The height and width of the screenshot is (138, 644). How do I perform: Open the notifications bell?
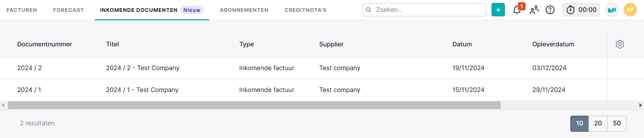tap(517, 10)
